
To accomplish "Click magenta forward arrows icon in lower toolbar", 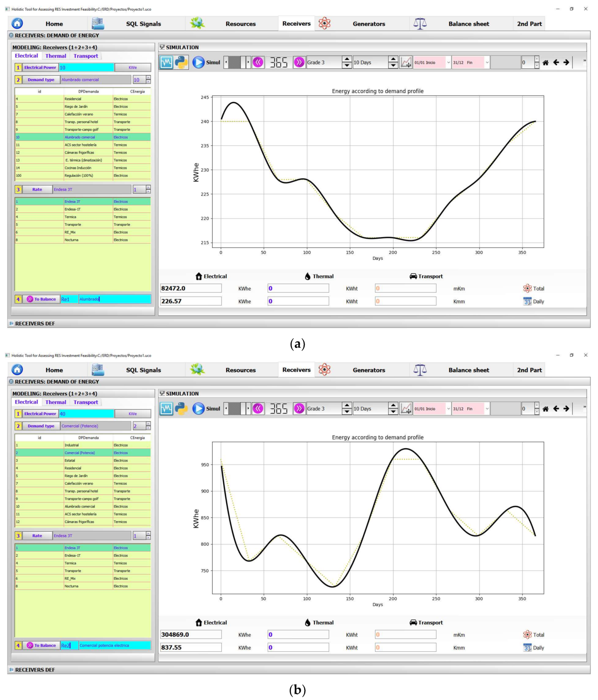I will (299, 409).
